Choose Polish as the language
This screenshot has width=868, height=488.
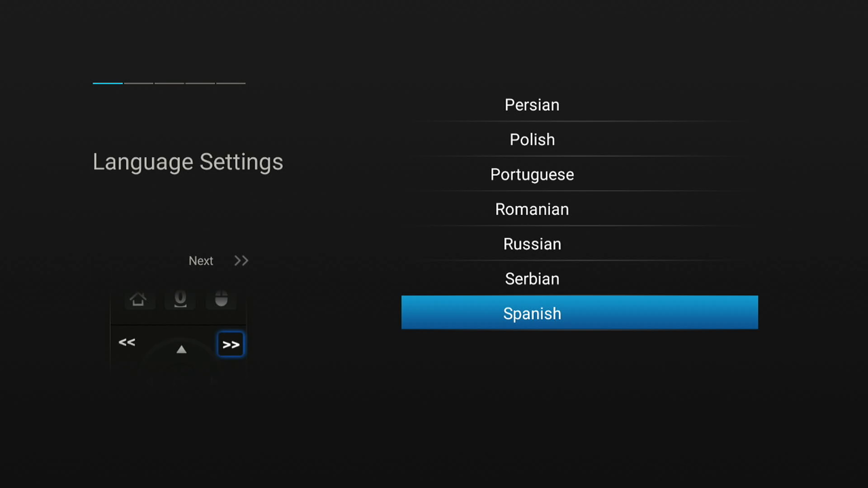pos(532,140)
